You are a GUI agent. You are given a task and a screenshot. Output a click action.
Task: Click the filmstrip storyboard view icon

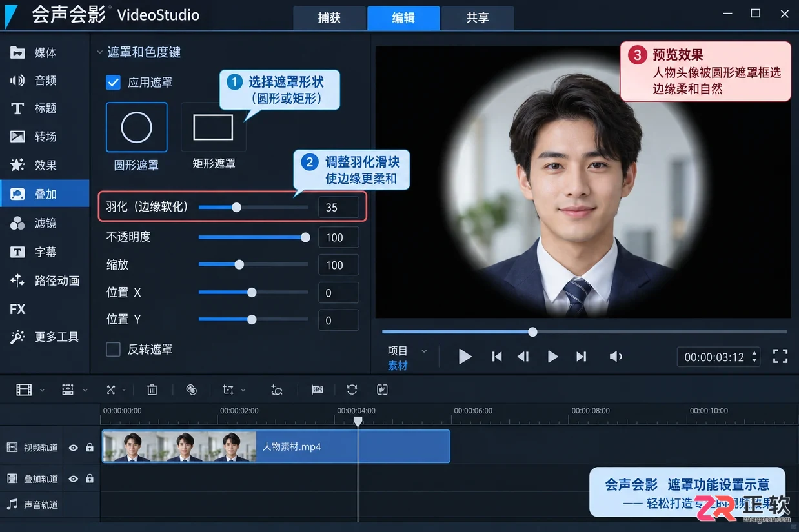tap(24, 389)
